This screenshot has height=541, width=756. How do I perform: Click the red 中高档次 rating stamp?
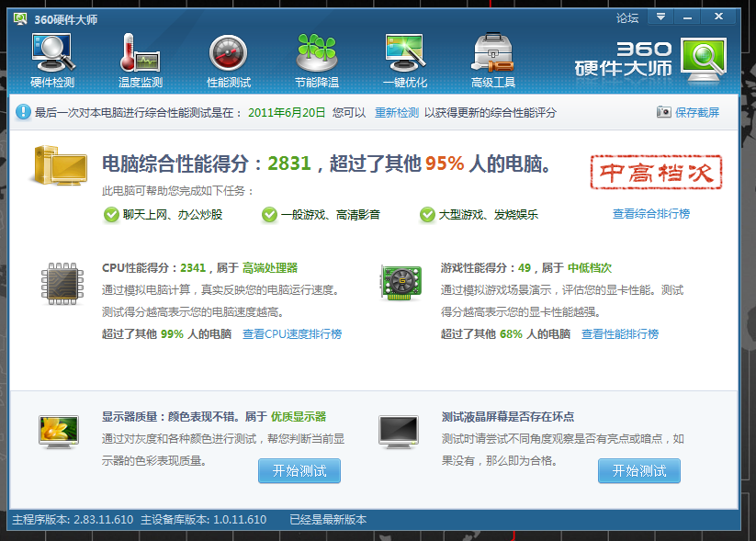click(656, 172)
